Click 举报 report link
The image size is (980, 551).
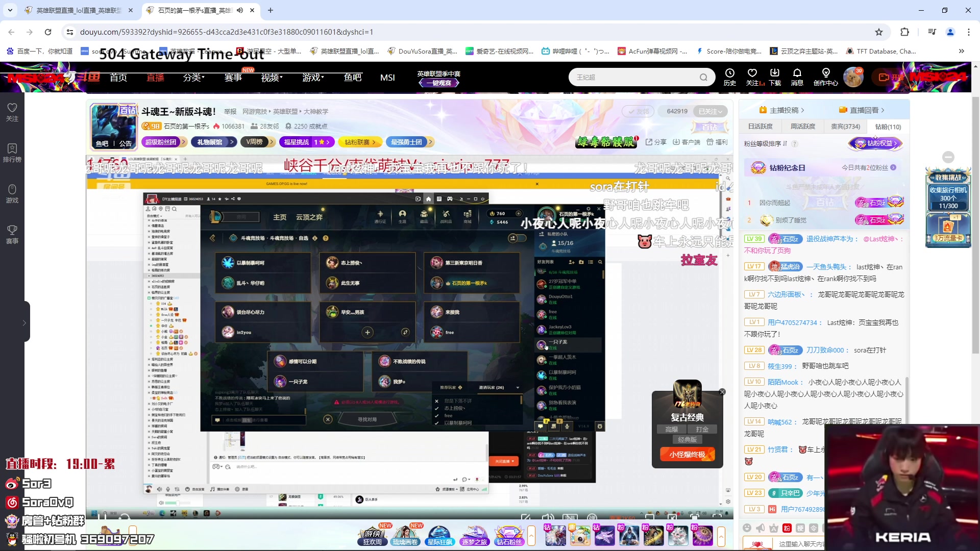[x=230, y=111]
